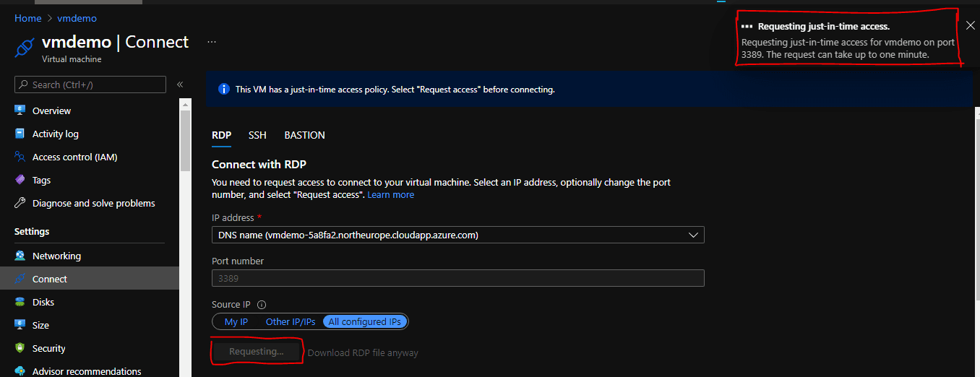
Task: Select the My IP source option
Action: tap(236, 321)
